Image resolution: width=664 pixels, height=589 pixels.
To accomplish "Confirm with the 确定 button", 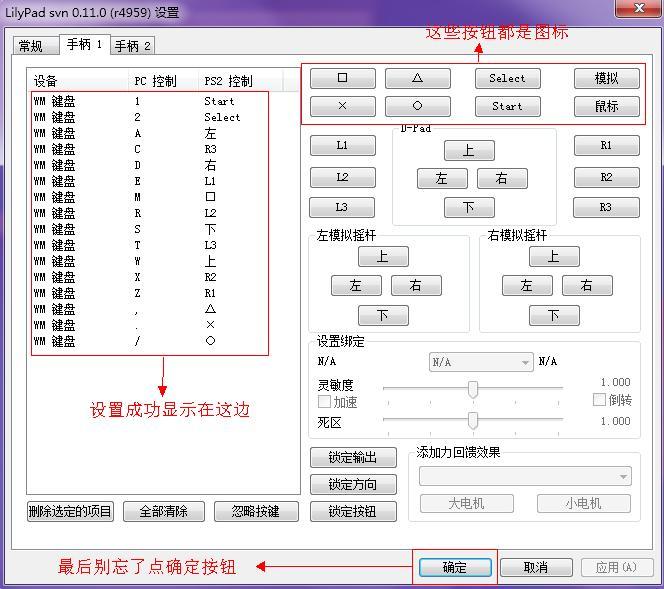I will pyautogui.click(x=455, y=567).
